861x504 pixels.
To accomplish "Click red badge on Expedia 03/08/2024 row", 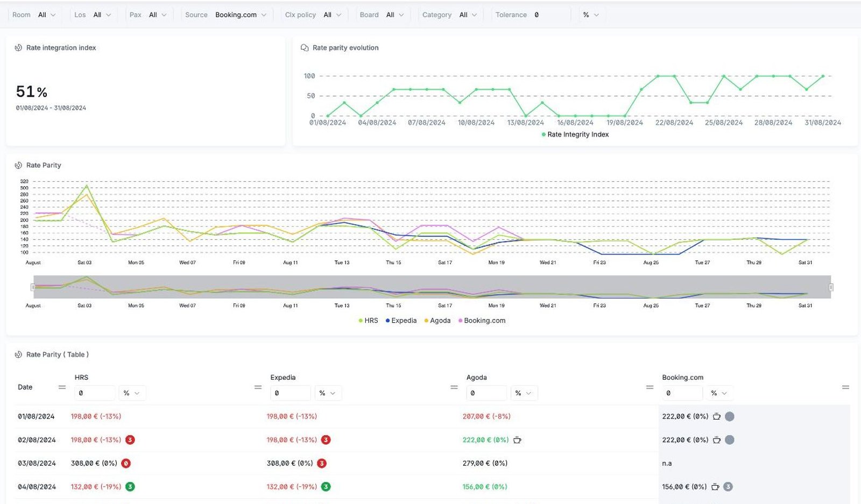I will pos(322,463).
